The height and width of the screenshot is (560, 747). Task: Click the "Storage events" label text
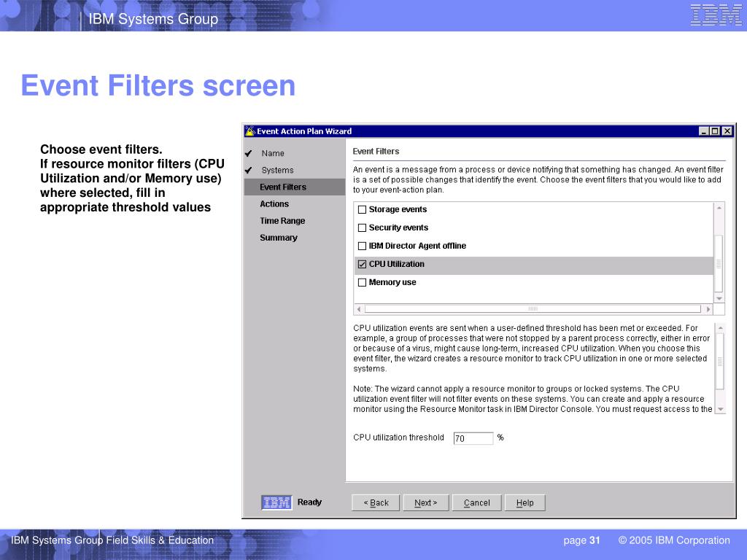398,209
